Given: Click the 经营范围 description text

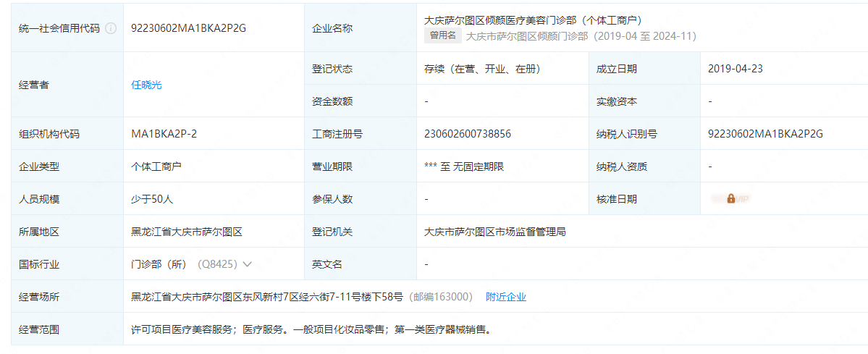Looking at the screenshot, I should click(x=311, y=329).
